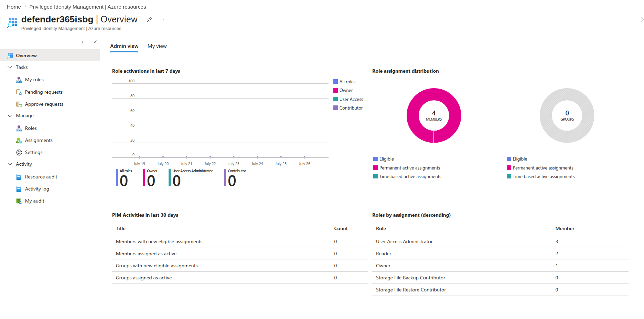Click the User Access Administrator activation counter
The height and width of the screenshot is (319, 644).
[x=191, y=178]
